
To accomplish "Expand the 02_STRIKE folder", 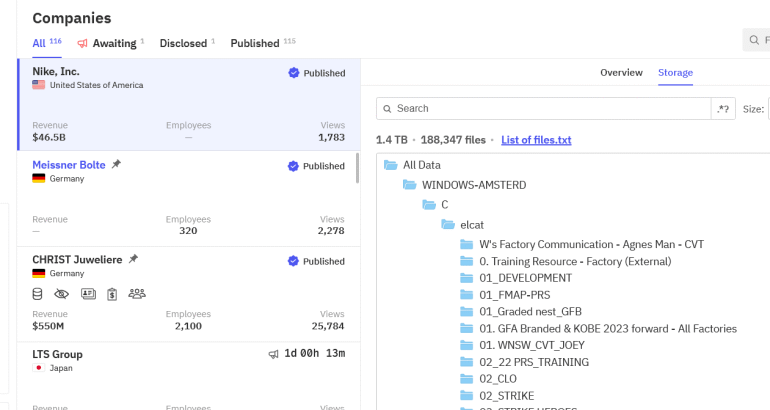I will coord(466,396).
